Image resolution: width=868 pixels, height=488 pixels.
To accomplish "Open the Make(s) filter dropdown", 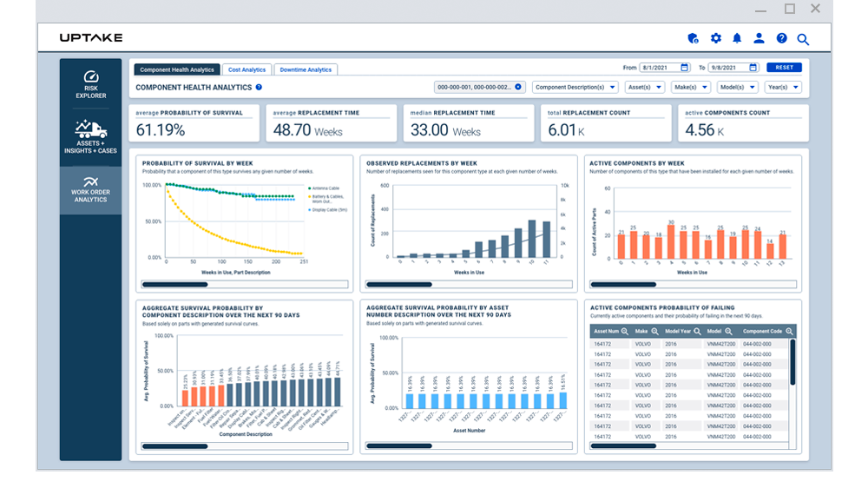I will [690, 88].
